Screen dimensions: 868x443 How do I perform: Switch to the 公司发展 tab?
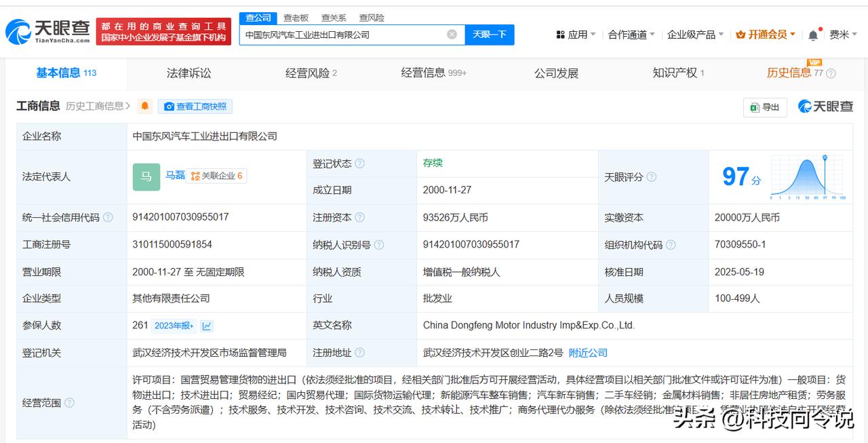(x=557, y=73)
